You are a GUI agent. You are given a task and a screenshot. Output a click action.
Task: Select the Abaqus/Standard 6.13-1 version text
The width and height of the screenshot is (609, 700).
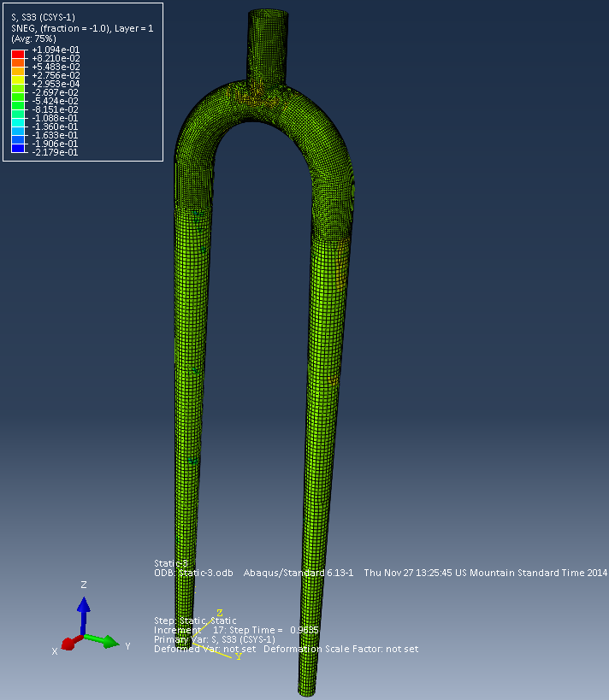click(x=298, y=573)
